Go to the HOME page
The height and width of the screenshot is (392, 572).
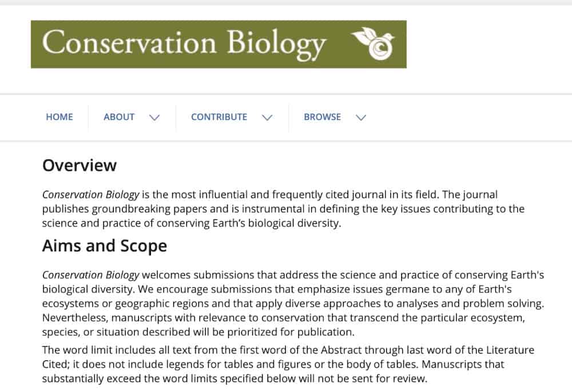tap(59, 117)
